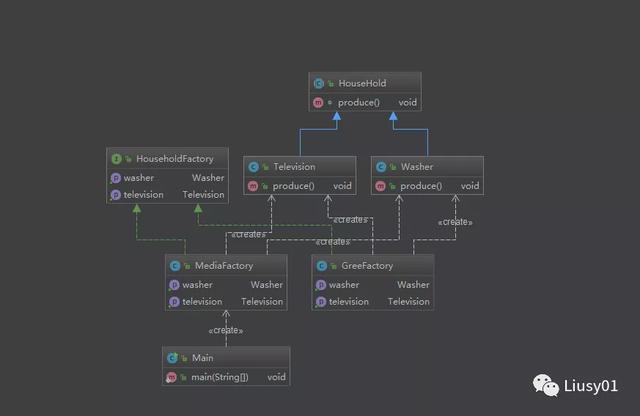The image size is (640, 416).
Task: Click the television property in HouseholdFactory
Action: pos(166,195)
